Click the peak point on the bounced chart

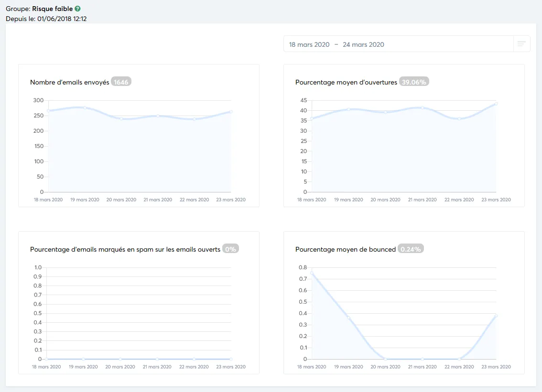(311, 272)
